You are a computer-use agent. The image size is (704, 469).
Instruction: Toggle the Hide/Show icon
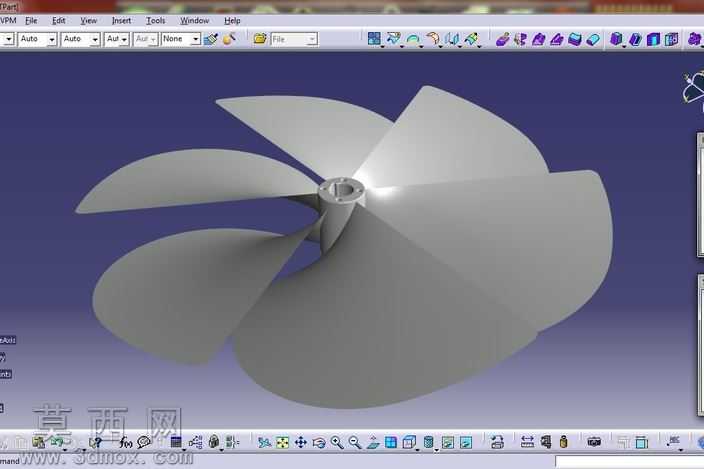pos(448,443)
